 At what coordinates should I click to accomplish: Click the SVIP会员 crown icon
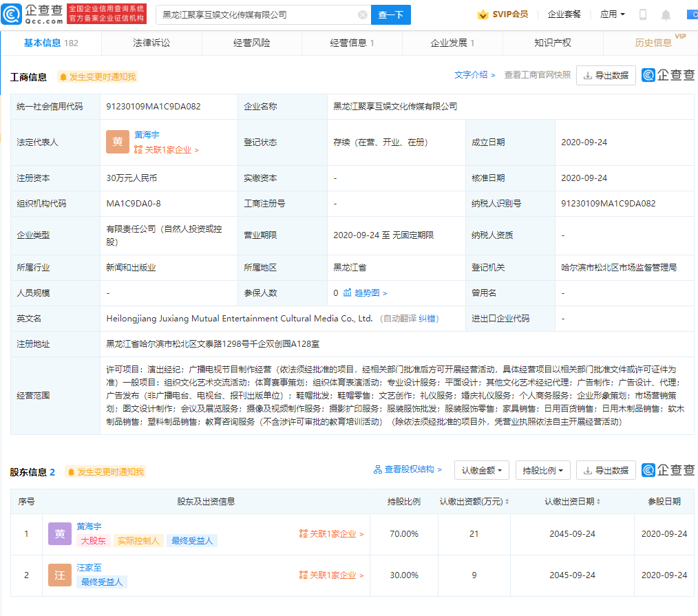tap(483, 14)
